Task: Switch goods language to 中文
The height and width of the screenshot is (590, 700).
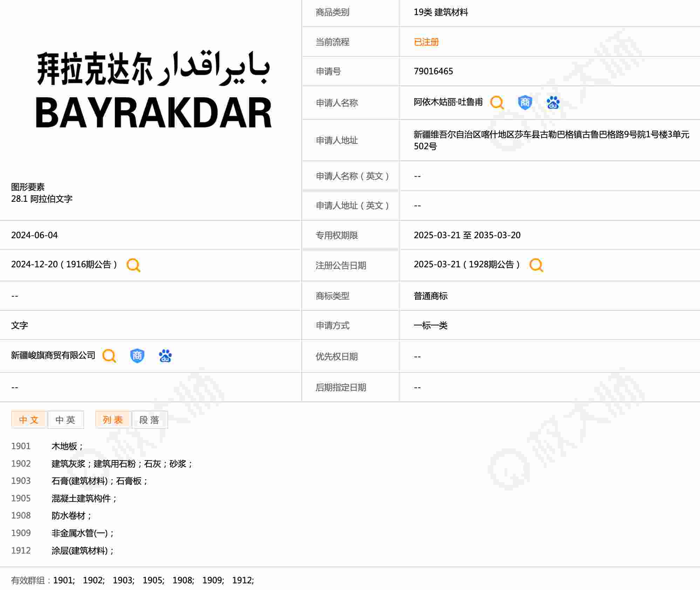Action: point(29,420)
